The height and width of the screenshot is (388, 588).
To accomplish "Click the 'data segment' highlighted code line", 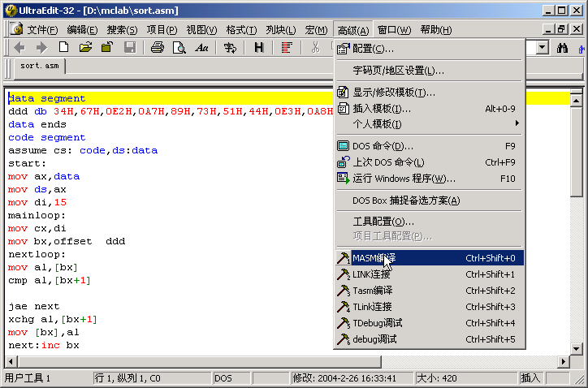I will [47, 98].
